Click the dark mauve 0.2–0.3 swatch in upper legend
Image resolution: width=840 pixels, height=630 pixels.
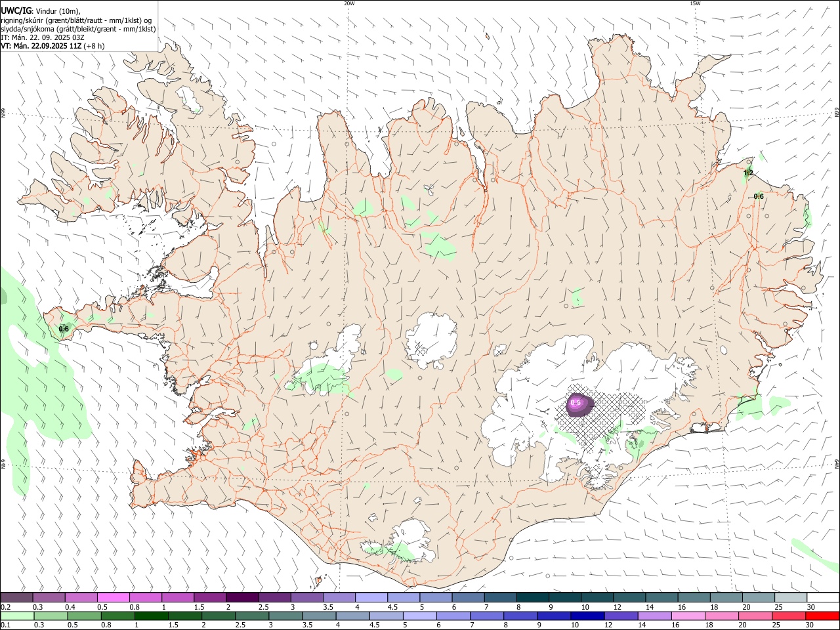tap(17, 597)
